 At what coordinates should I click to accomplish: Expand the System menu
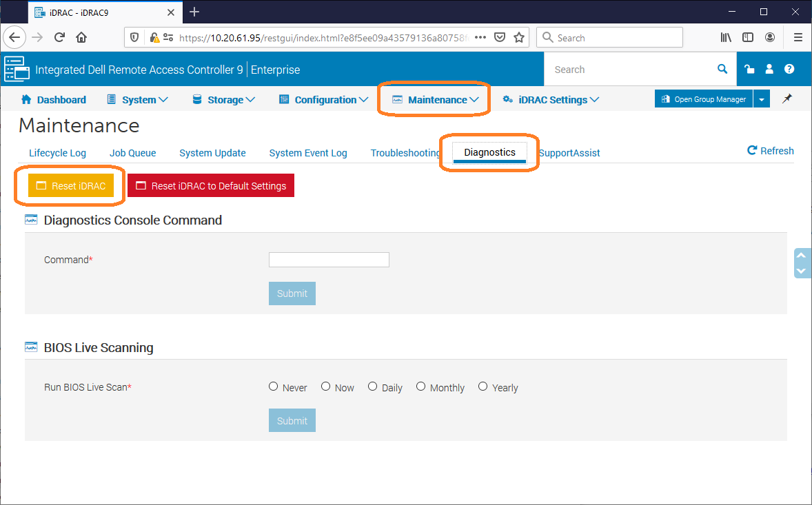click(x=137, y=100)
